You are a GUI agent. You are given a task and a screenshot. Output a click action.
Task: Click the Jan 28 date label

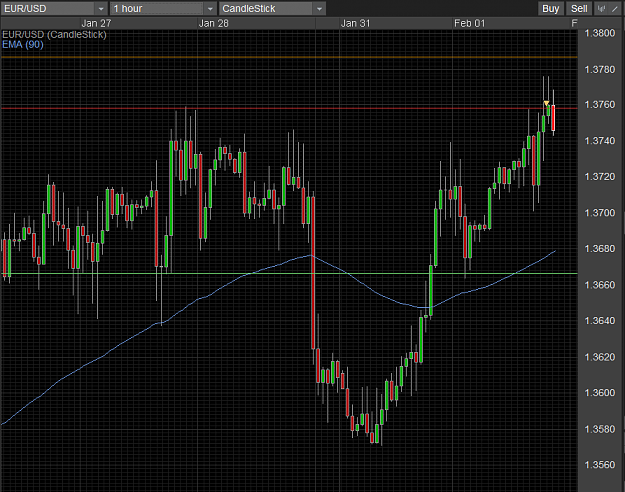[x=214, y=24]
